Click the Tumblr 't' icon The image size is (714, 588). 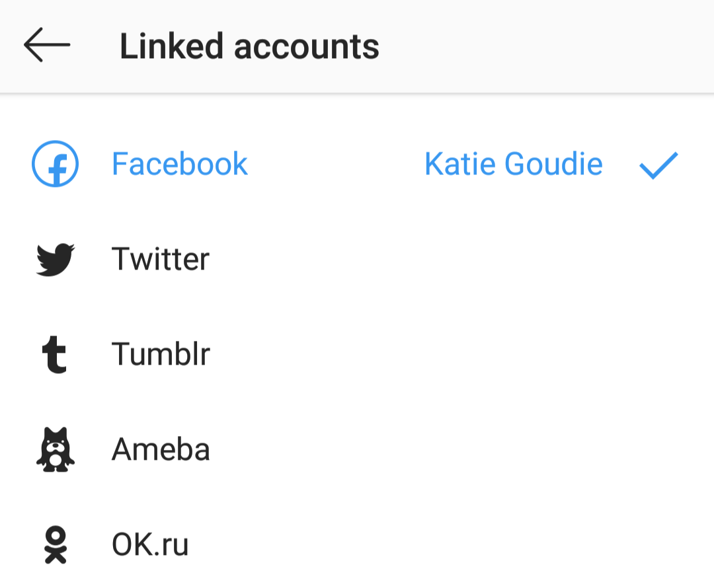pos(56,354)
